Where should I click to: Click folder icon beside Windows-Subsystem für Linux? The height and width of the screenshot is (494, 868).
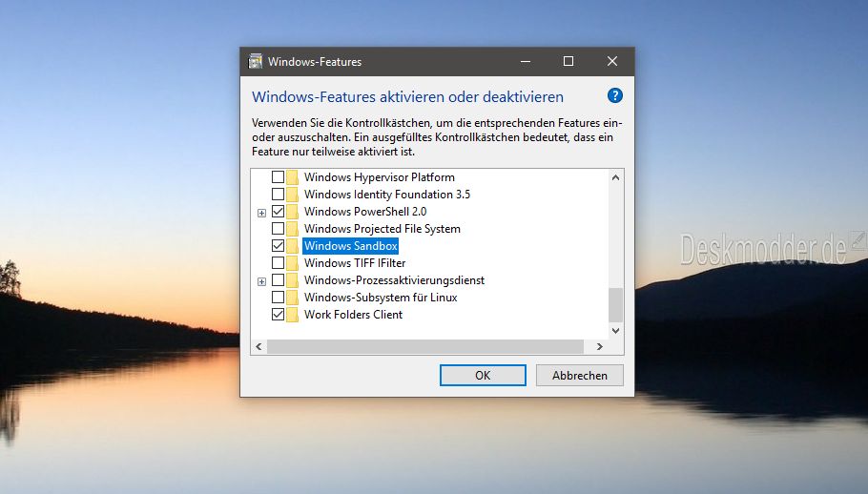tap(292, 297)
